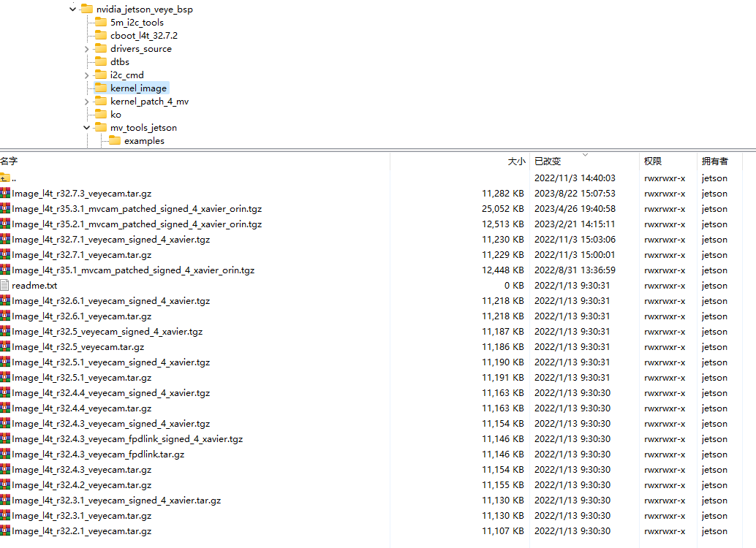The image size is (756, 548).
Task: Click the 权限 column header
Action: pyautogui.click(x=652, y=161)
